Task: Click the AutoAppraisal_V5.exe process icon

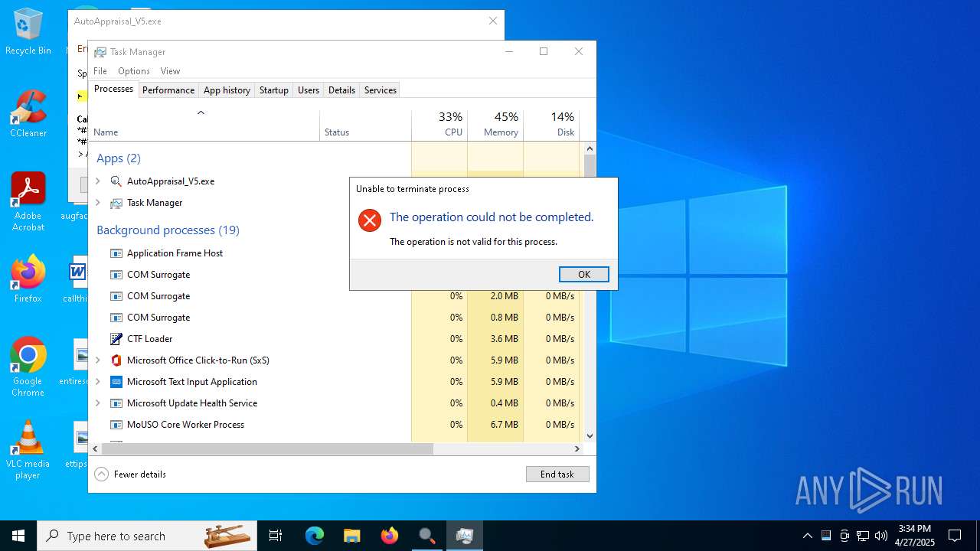Action: [x=116, y=181]
